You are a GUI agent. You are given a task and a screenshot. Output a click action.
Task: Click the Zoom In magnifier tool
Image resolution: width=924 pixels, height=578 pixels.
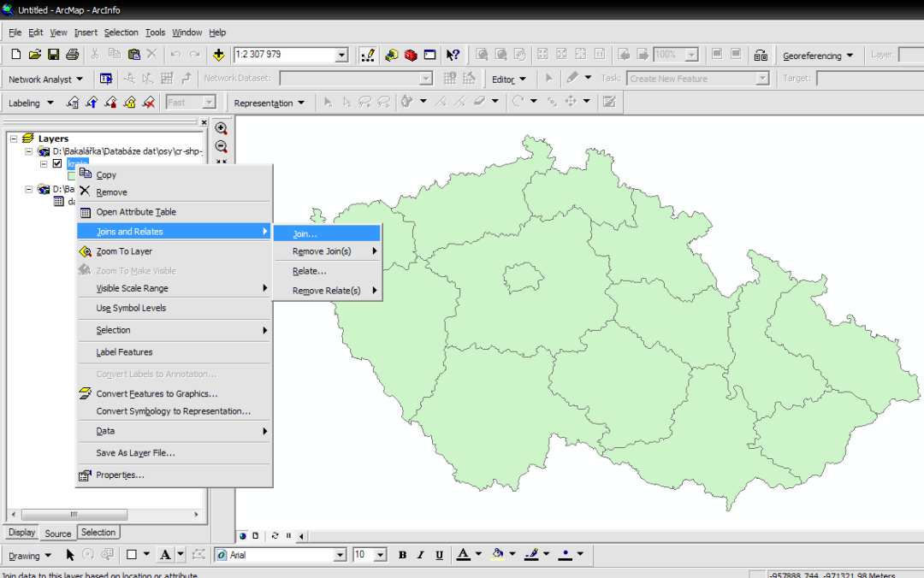tap(221, 128)
